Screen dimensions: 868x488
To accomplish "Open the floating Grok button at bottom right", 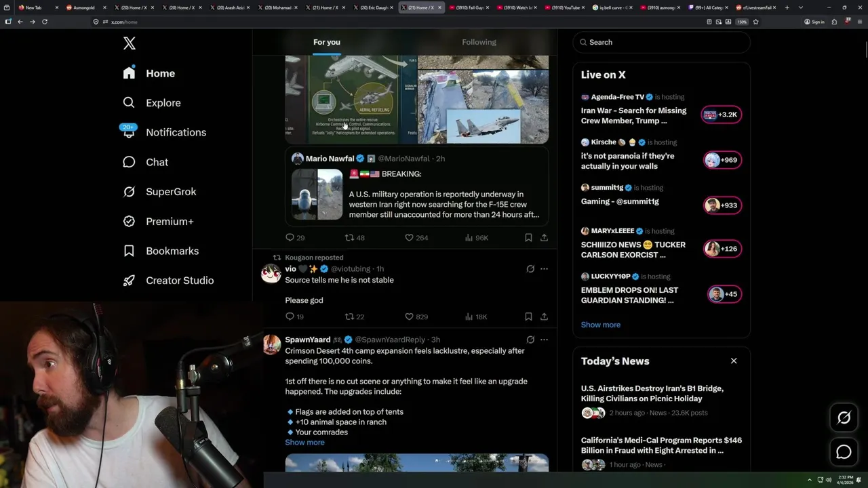I will [x=844, y=418].
